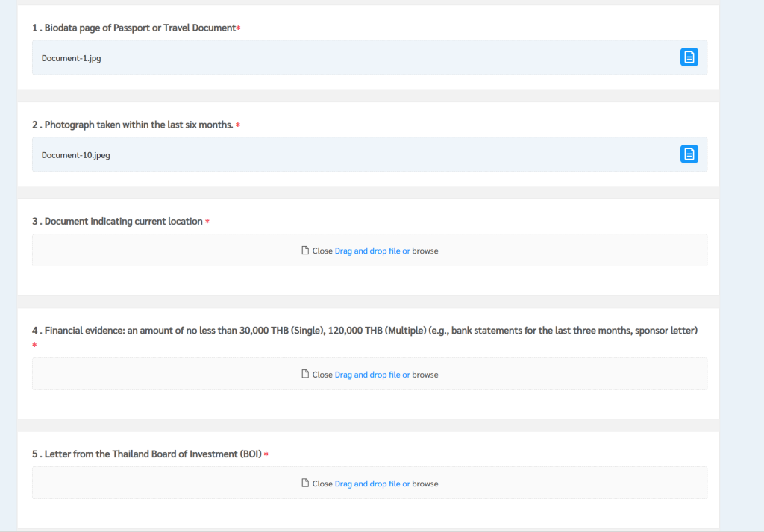Click the file icon in the current location upload box
Viewport: 764px width, 532px height.
click(x=304, y=251)
